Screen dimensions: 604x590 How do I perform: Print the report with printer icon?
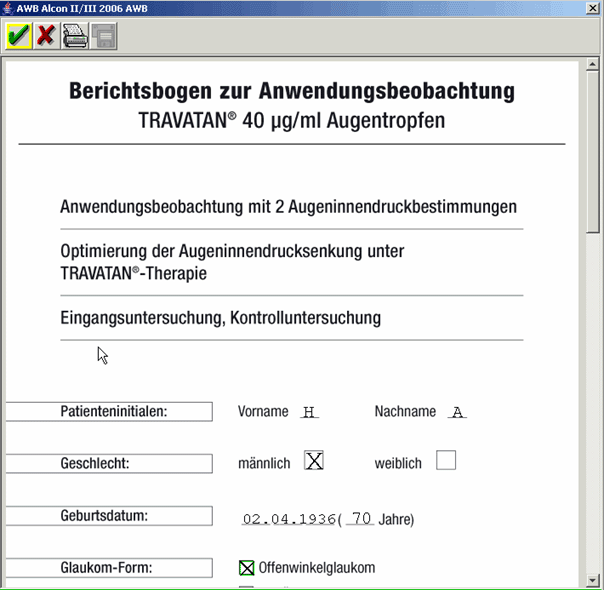75,36
